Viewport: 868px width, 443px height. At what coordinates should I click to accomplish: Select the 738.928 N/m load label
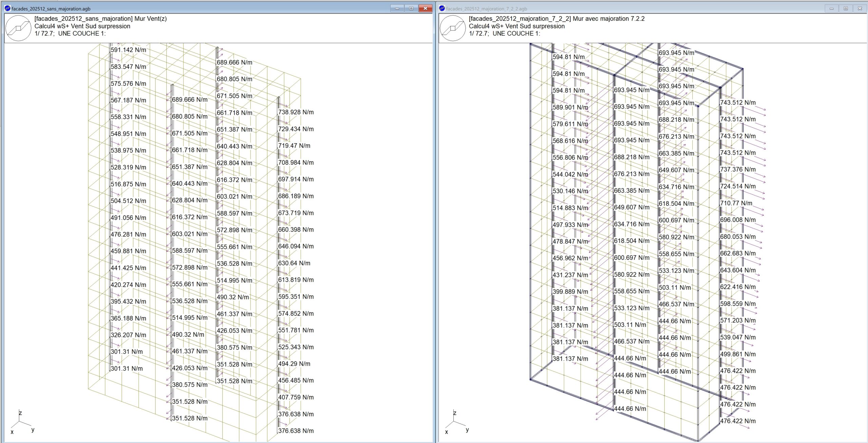(296, 112)
